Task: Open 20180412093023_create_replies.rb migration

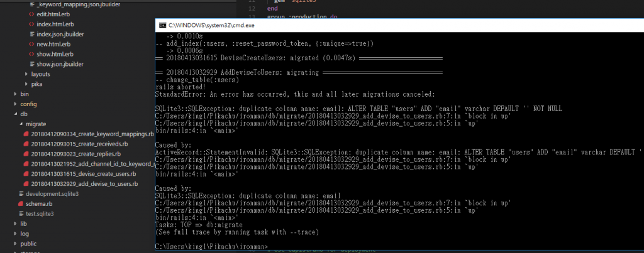Action: click(x=75, y=154)
